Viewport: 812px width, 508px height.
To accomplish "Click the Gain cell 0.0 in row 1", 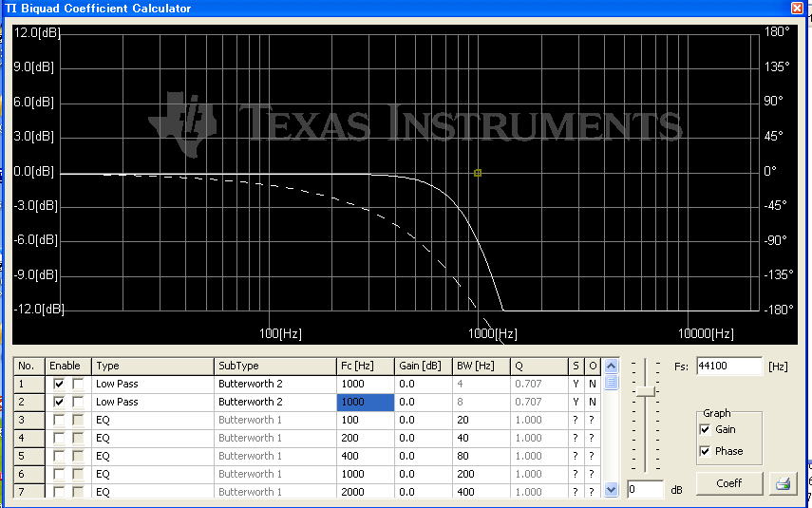I will (423, 384).
